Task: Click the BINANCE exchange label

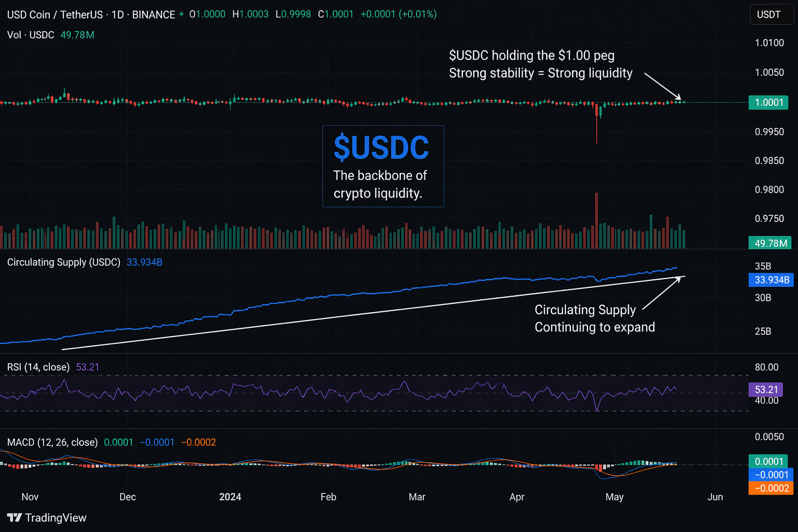Action: click(154, 15)
